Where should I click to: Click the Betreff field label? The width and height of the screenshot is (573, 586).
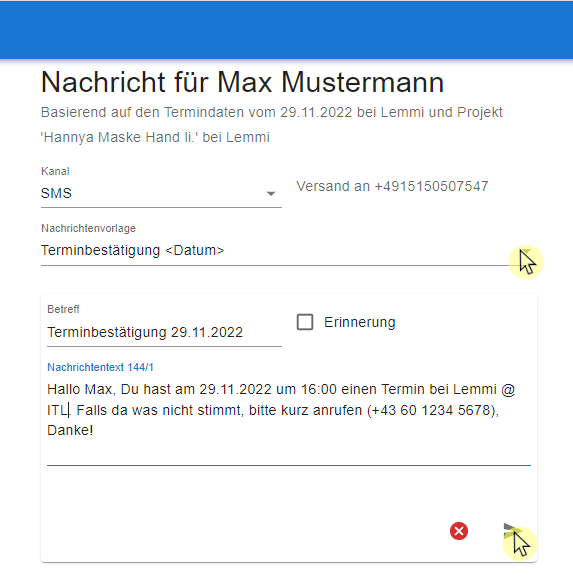pyautogui.click(x=63, y=309)
